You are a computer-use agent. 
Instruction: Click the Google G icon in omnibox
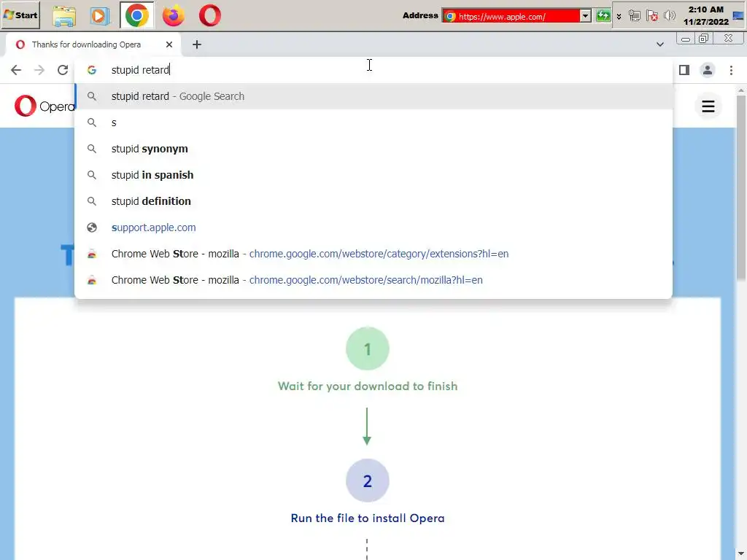pyautogui.click(x=91, y=70)
